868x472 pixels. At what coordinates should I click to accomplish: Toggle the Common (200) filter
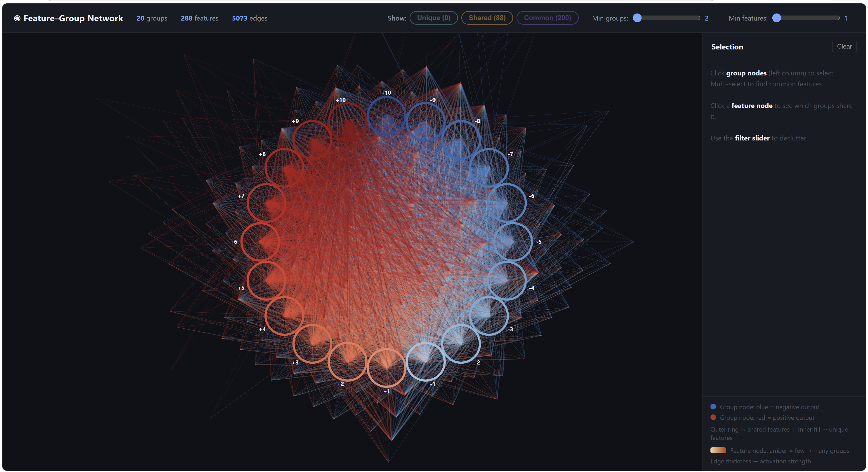(547, 18)
